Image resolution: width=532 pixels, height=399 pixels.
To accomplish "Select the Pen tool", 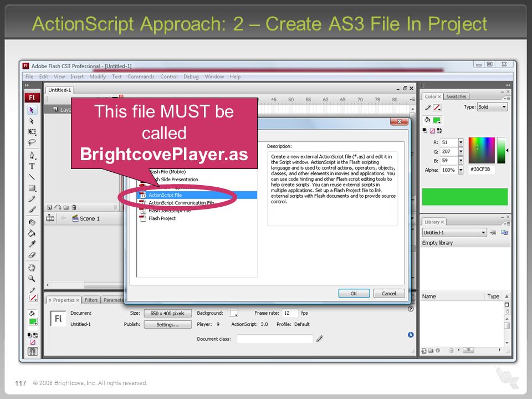I will tap(32, 155).
